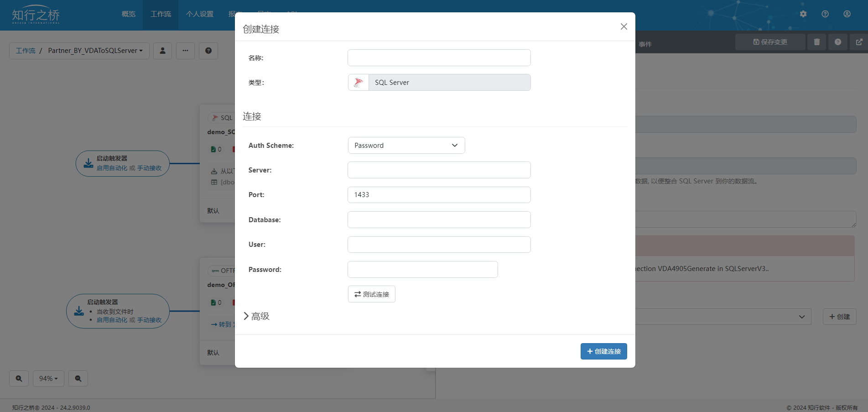Click the zoom in magnifier icon
The height and width of the screenshot is (412, 868).
pos(19,379)
